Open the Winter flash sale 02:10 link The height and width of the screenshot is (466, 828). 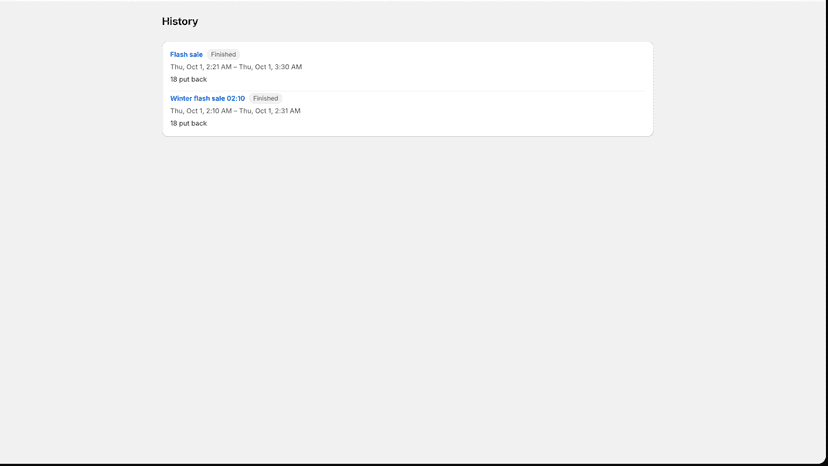point(208,98)
